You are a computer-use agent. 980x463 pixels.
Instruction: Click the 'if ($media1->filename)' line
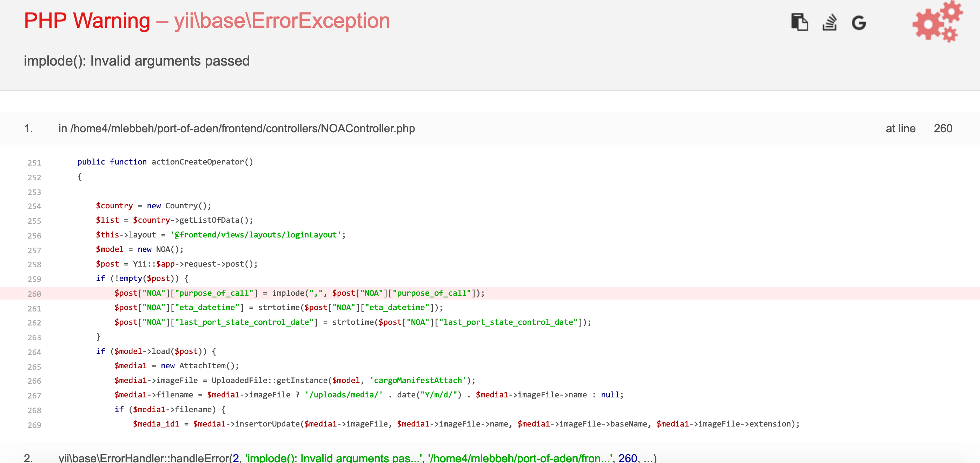[170, 409]
